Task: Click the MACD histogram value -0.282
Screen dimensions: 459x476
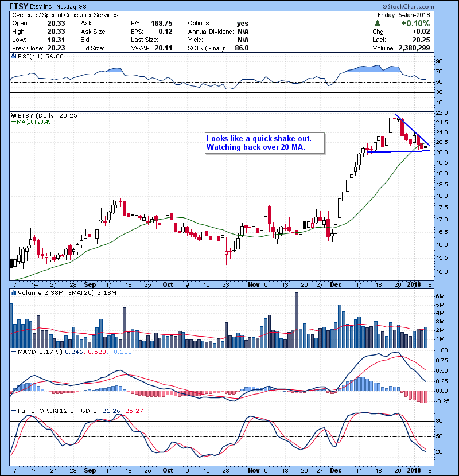Action: coord(121,352)
